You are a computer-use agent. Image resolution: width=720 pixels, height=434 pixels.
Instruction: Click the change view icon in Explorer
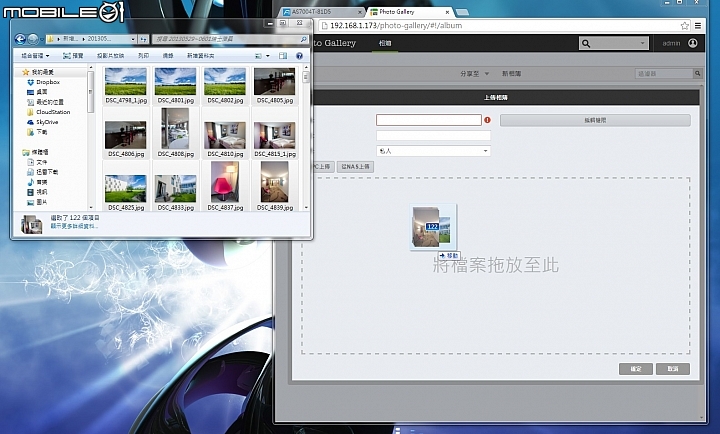click(259, 56)
